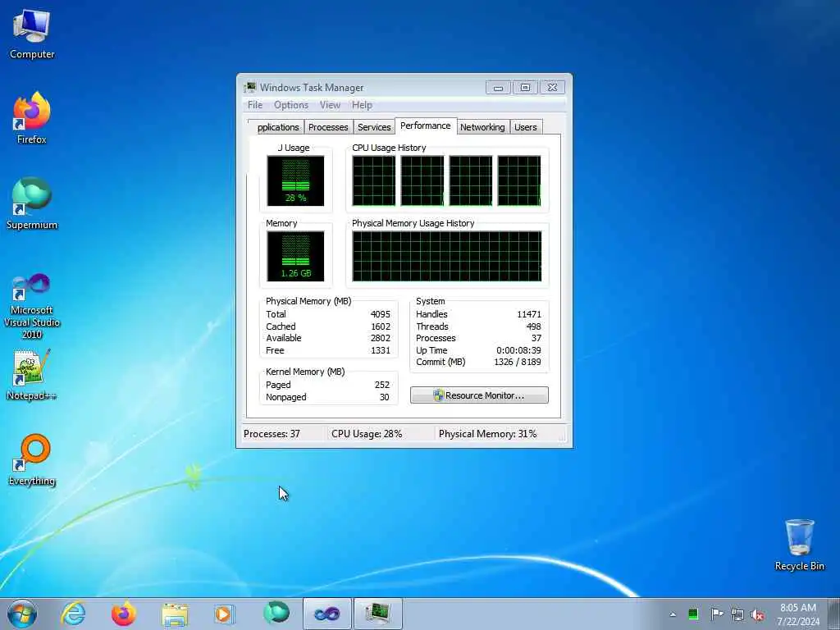The image size is (840, 630).
Task: Click the 'CPU Usage: 28%' status entry
Action: coord(367,434)
